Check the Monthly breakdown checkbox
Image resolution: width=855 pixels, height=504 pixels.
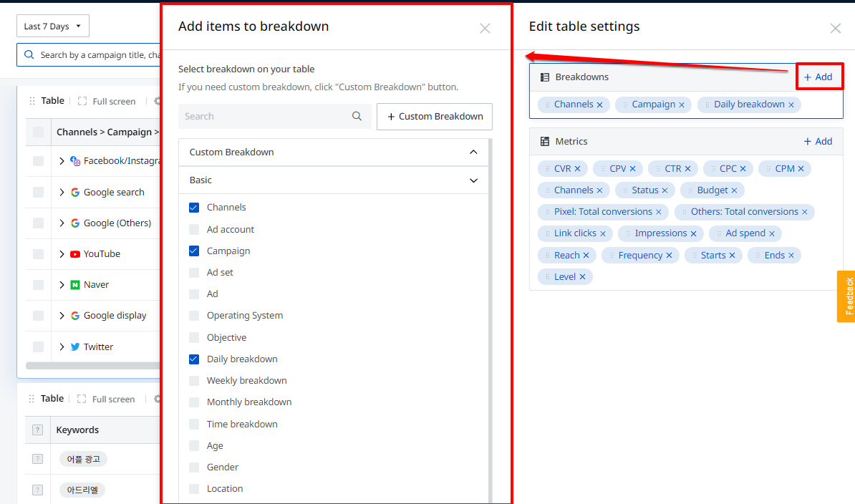(x=194, y=402)
